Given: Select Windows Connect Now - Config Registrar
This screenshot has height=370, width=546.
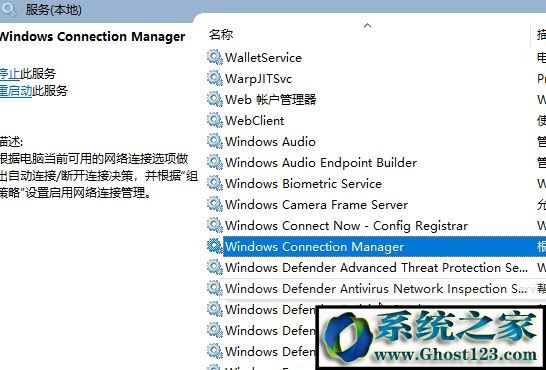Looking at the screenshot, I should [x=376, y=226].
